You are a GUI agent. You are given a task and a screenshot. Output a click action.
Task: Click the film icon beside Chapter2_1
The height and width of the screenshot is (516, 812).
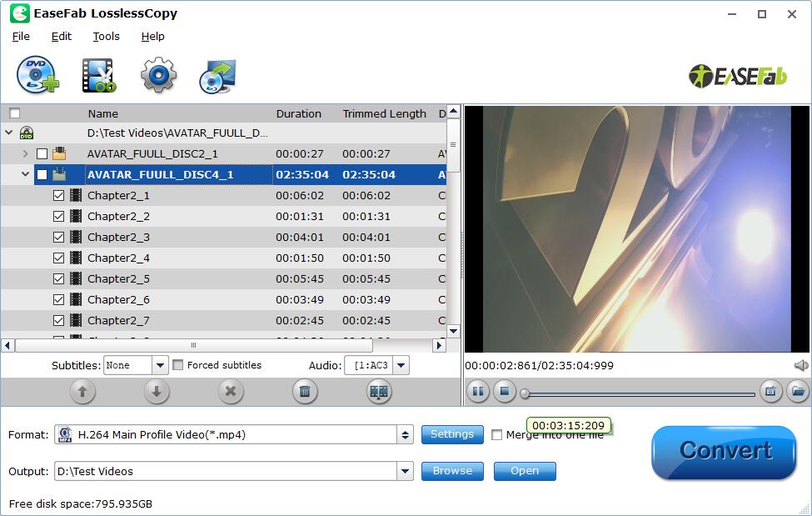click(76, 196)
